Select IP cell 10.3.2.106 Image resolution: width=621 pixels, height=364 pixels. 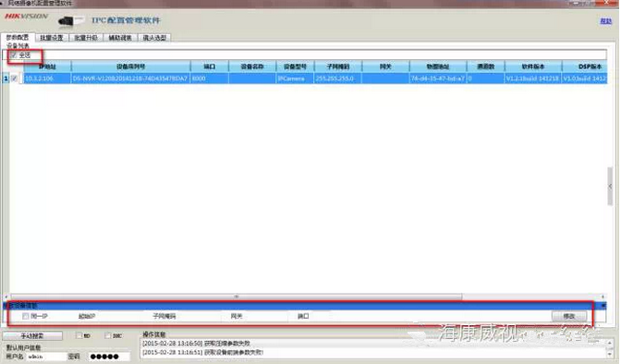click(x=47, y=79)
